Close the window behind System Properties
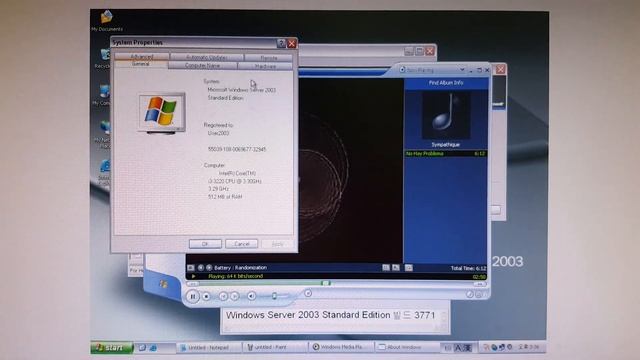The image size is (640, 360). [430, 51]
